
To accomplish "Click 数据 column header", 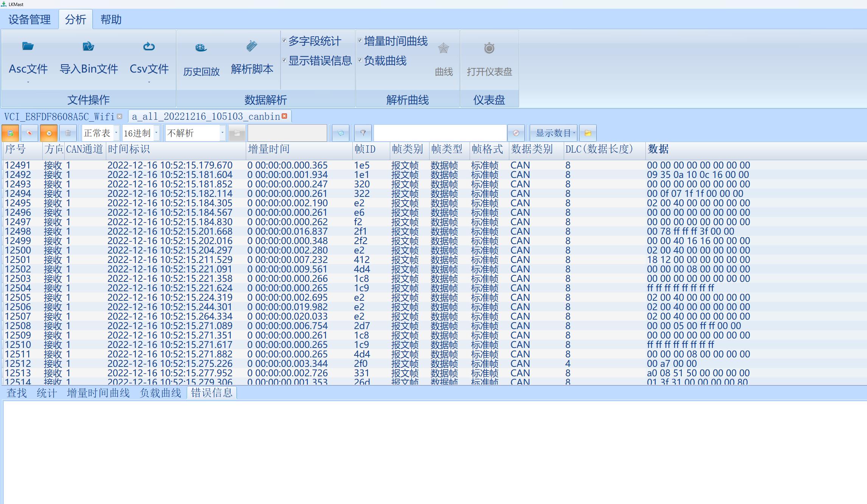I will 756,149.
